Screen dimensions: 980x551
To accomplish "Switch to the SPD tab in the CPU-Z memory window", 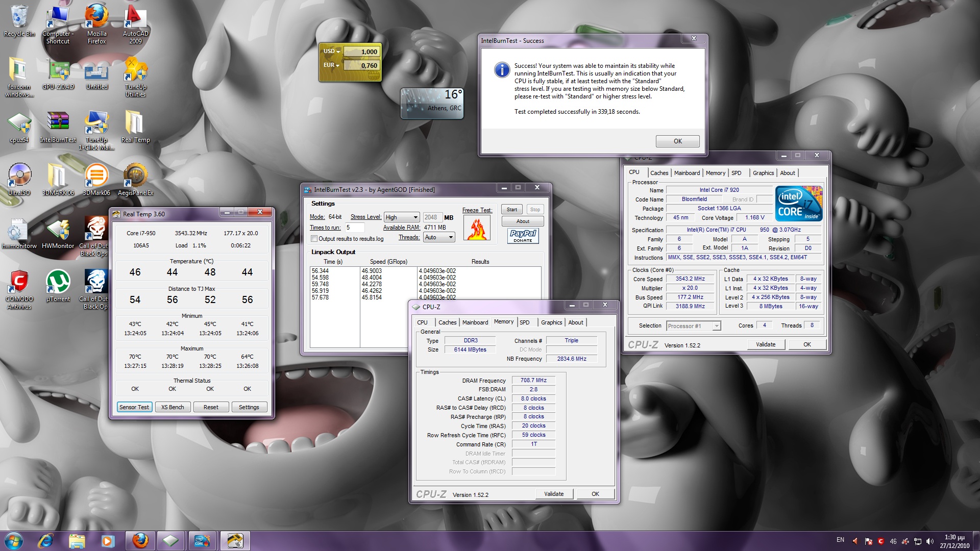I will coord(525,322).
